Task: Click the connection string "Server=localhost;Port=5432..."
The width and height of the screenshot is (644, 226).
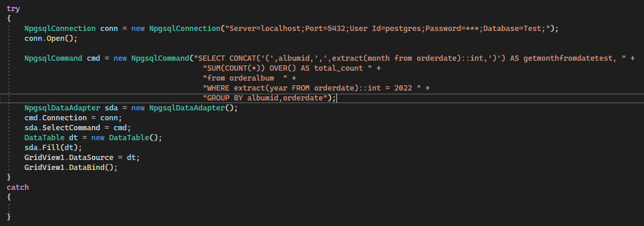Action: tap(388, 29)
